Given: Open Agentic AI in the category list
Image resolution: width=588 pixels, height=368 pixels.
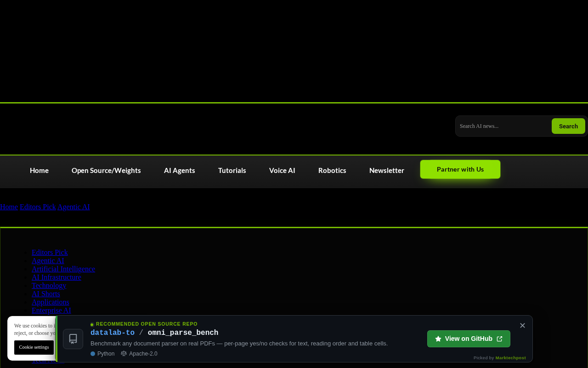Looking at the screenshot, I should pos(48,261).
